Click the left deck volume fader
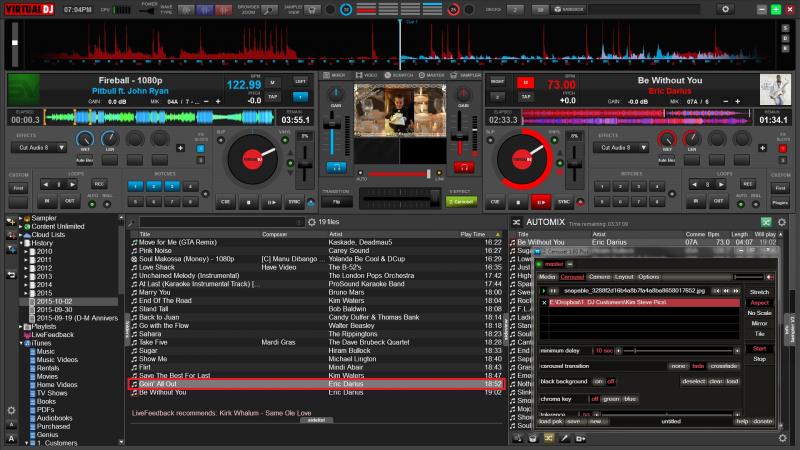800x450 pixels. tap(332, 134)
